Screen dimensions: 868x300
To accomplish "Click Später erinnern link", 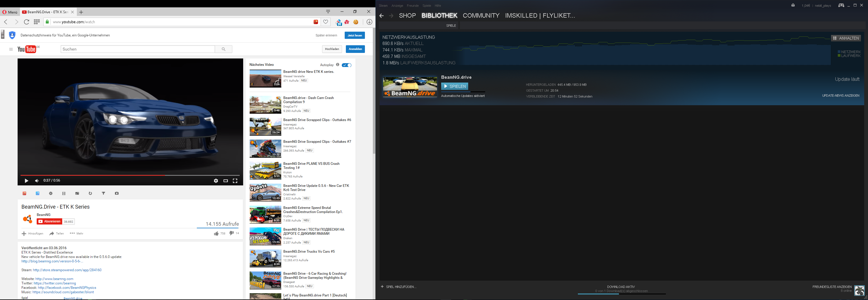I will point(326,35).
